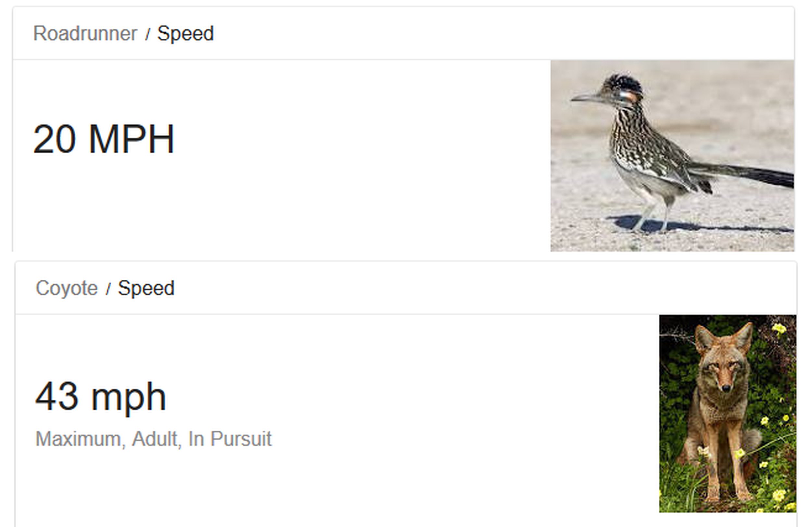
Task: Select the uppercase MPH unit text
Action: click(131, 139)
